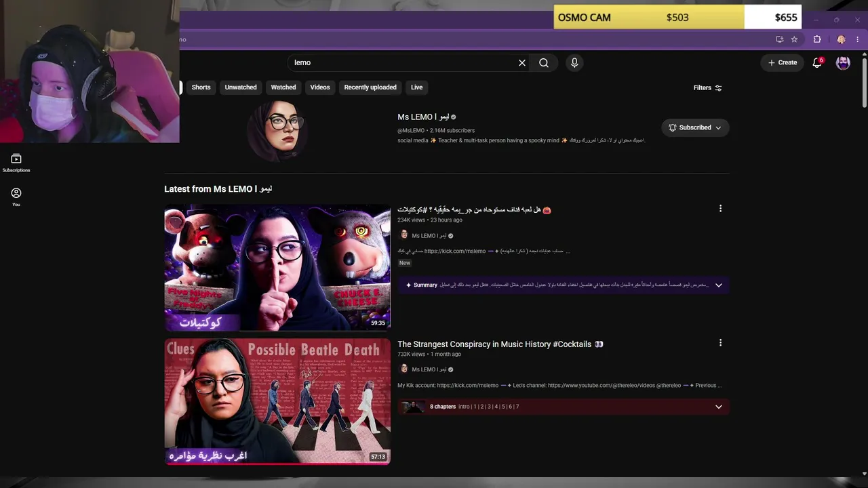The height and width of the screenshot is (488, 868).
Task: Click the chapter preview thumbnail in chapters bar
Action: [413, 407]
